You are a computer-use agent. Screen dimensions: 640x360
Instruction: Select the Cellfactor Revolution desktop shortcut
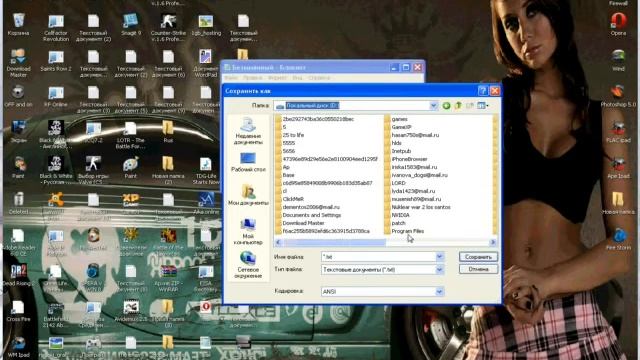coord(56,27)
